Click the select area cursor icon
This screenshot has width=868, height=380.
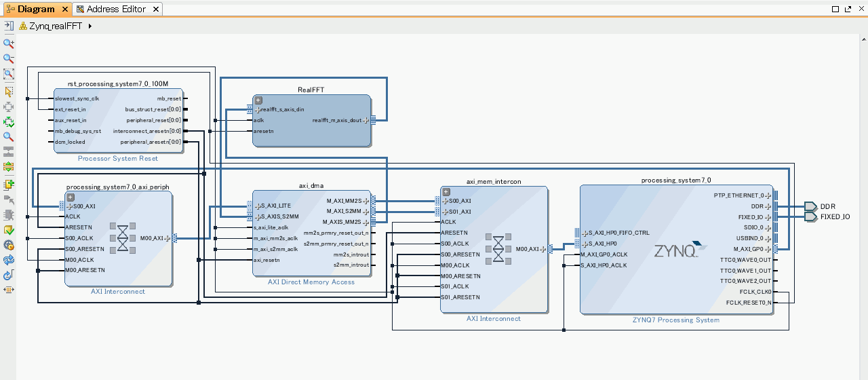[x=9, y=91]
